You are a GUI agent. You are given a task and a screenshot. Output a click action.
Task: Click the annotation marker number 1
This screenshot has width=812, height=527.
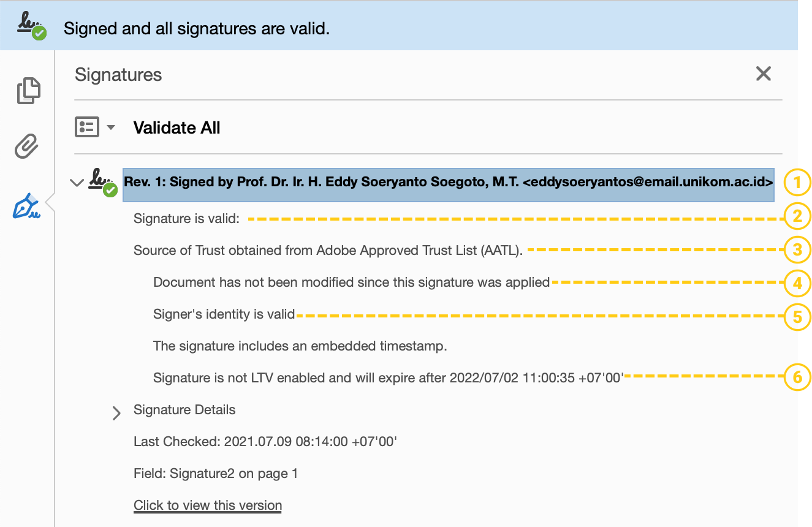797,182
